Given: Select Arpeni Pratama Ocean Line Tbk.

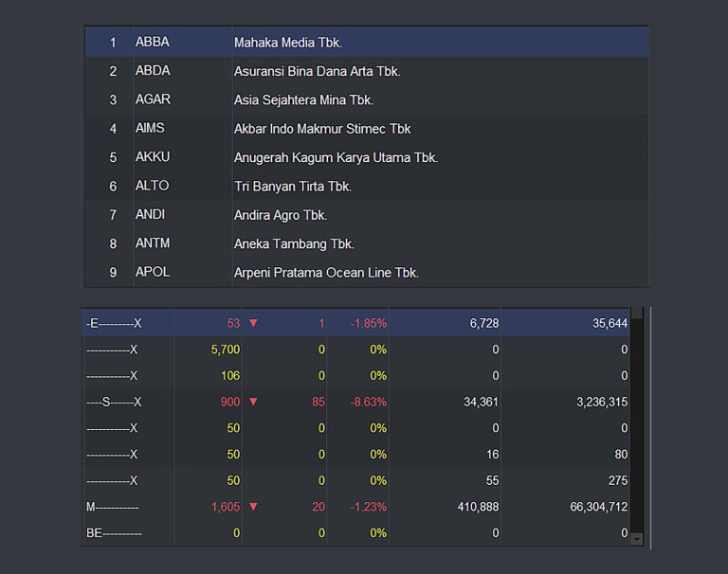Looking at the screenshot, I should coord(326,273).
